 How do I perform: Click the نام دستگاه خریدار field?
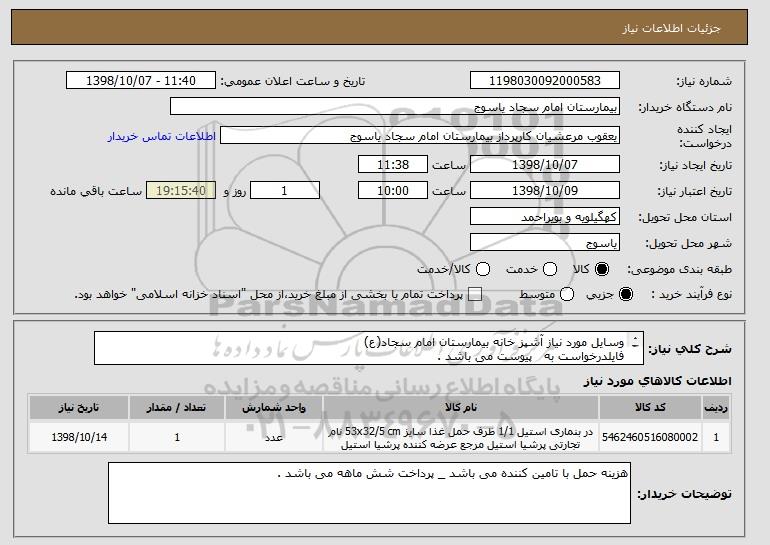coord(395,107)
